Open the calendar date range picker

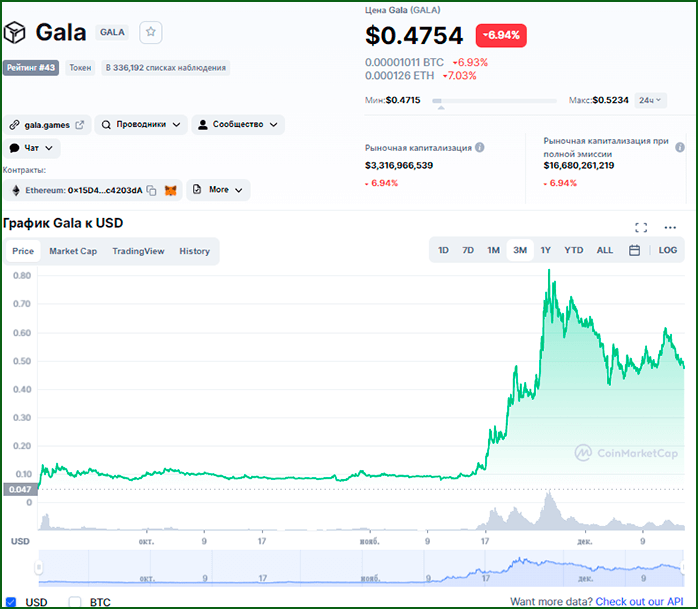tap(634, 250)
